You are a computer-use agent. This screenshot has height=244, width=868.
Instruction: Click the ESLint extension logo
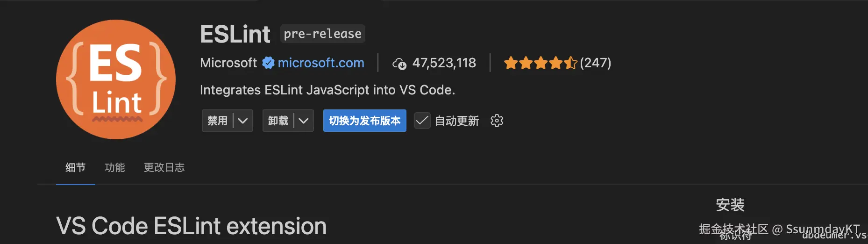tap(116, 79)
